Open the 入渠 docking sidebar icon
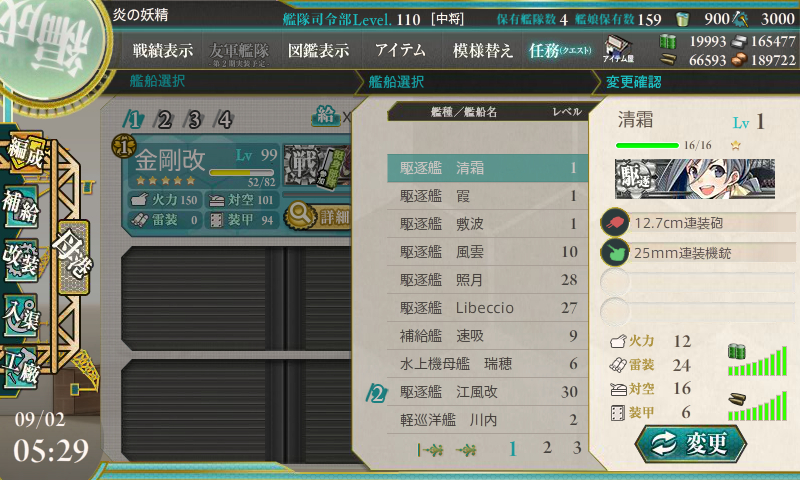The image size is (800, 480). [21, 316]
